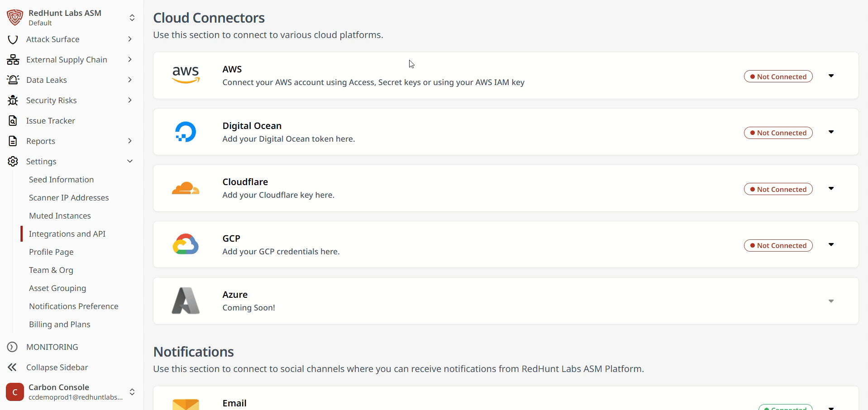868x410 pixels.
Task: Click the Email envelope icon
Action: [186, 405]
